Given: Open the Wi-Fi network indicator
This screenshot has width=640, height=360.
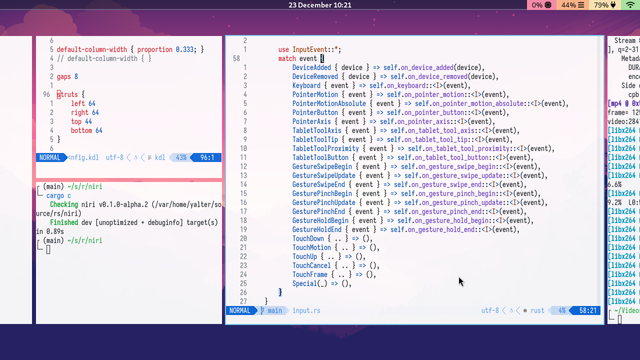Looking at the screenshot, I should [x=631, y=5].
